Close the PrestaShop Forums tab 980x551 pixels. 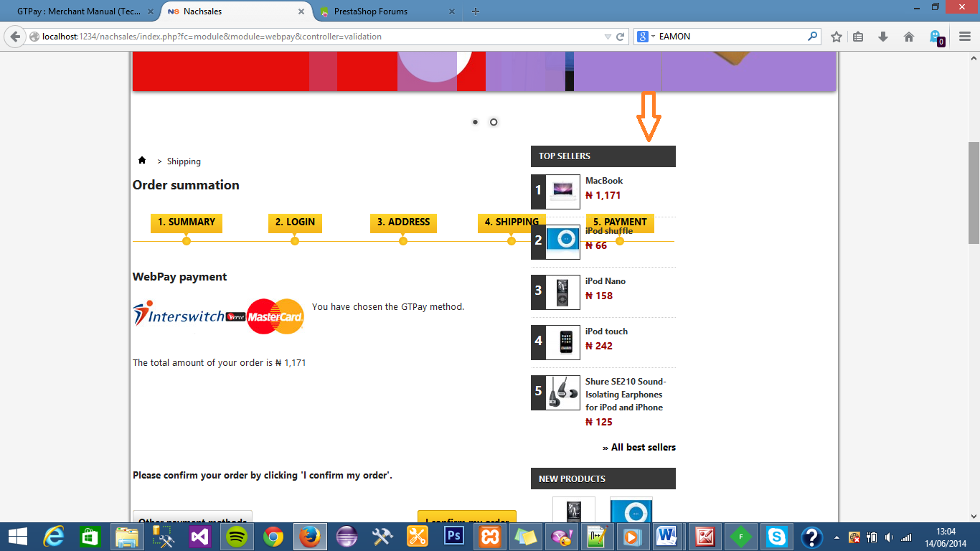pyautogui.click(x=452, y=11)
